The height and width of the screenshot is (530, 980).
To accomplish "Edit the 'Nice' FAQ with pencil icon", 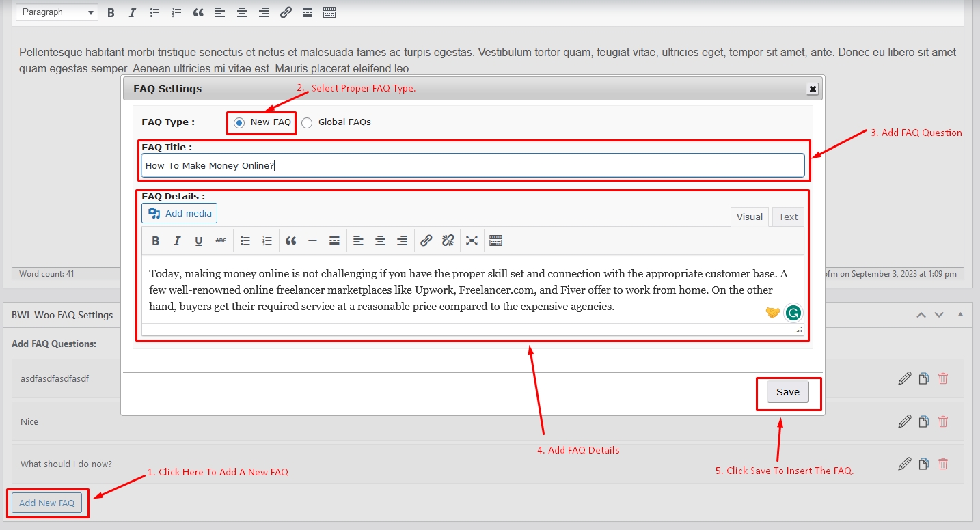I will [x=905, y=421].
